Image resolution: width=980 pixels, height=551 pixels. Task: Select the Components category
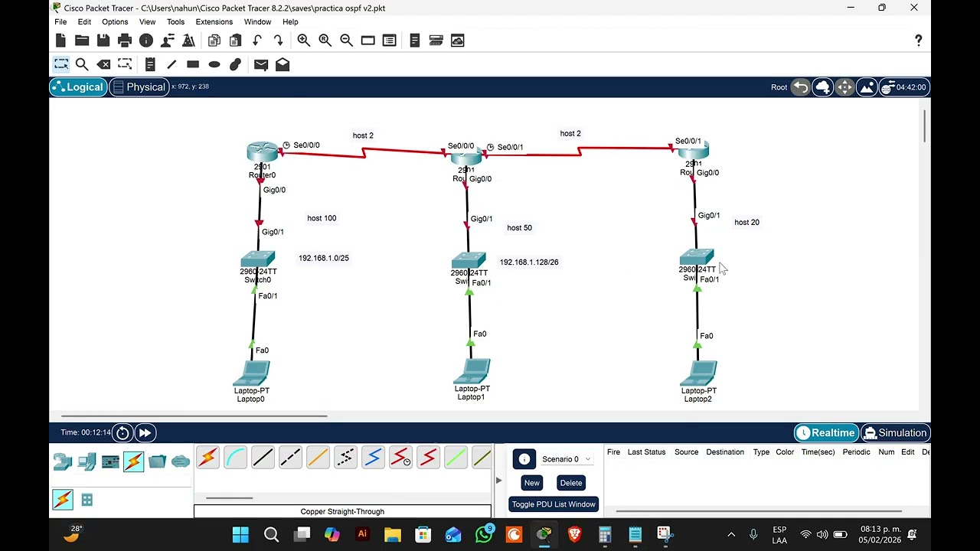coord(110,461)
